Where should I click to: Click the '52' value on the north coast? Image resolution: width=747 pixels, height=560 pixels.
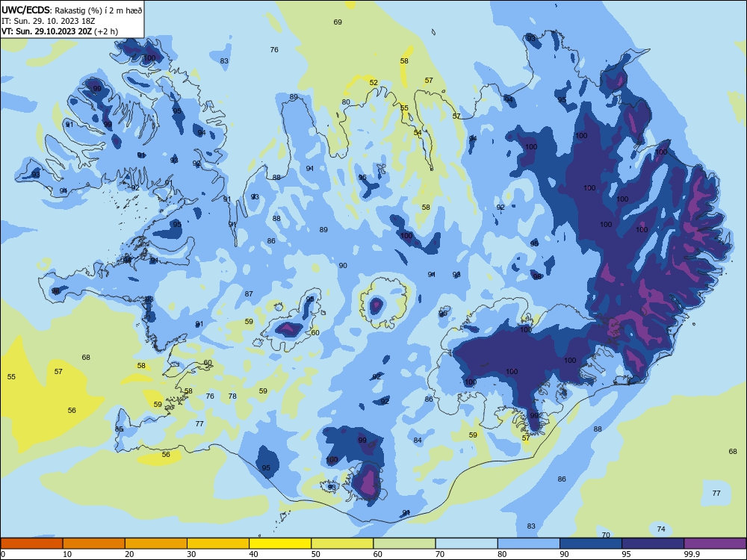373,82
